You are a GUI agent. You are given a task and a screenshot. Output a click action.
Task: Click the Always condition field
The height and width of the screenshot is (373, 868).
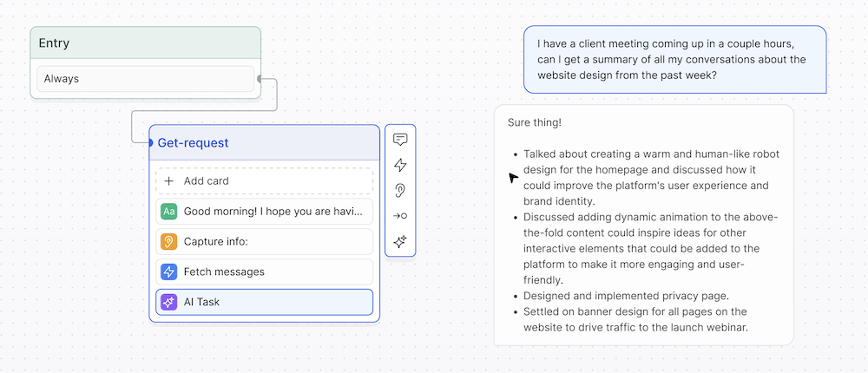(x=145, y=78)
